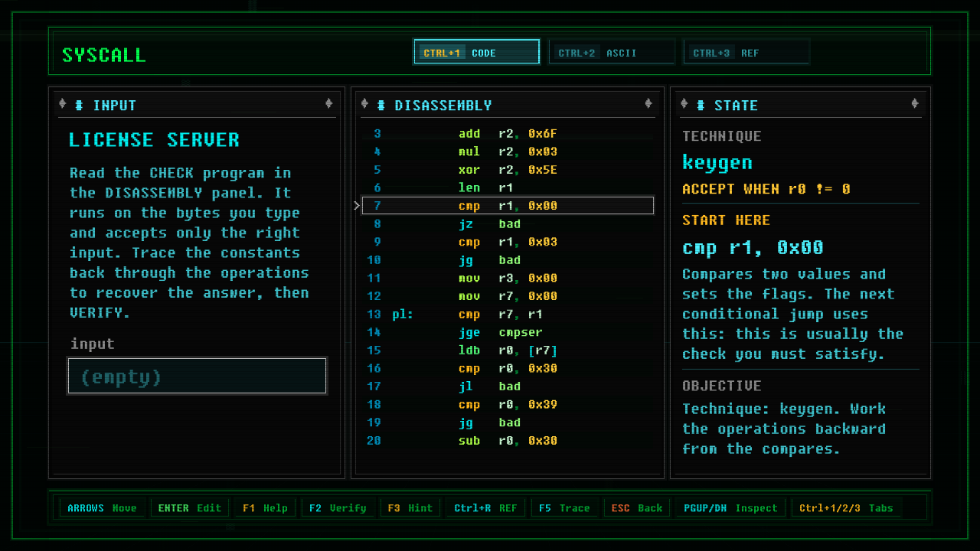
Task: Select line 18 cmp r0, 0x39
Action: (508, 405)
